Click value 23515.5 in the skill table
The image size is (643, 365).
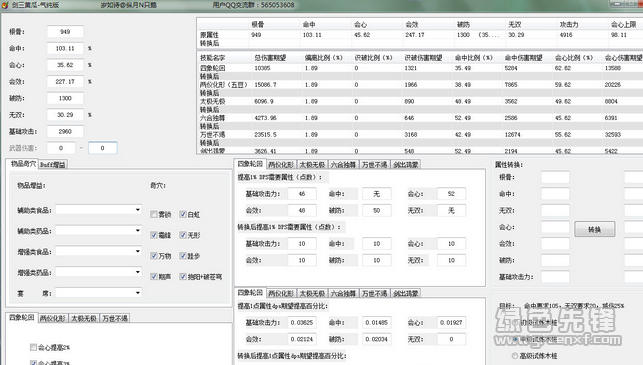pyautogui.click(x=265, y=135)
